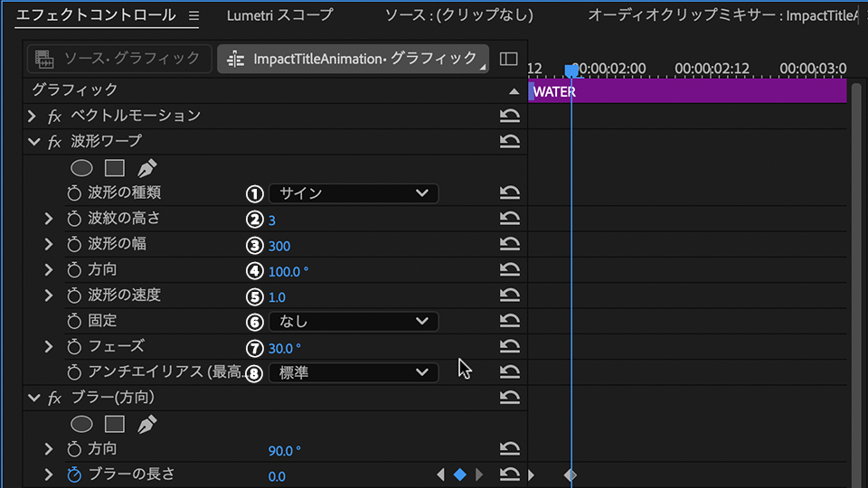Create ellipse mask for ブラー(方向) effect

(82, 423)
